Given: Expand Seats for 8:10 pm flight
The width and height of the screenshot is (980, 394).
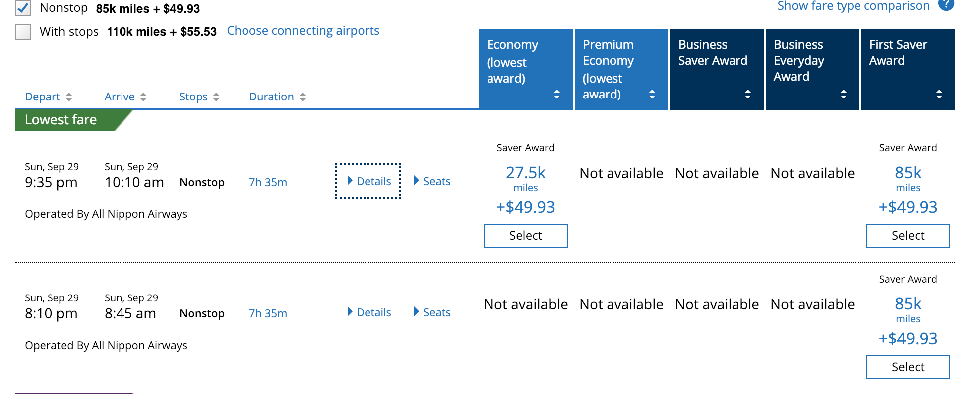Looking at the screenshot, I should point(432,312).
